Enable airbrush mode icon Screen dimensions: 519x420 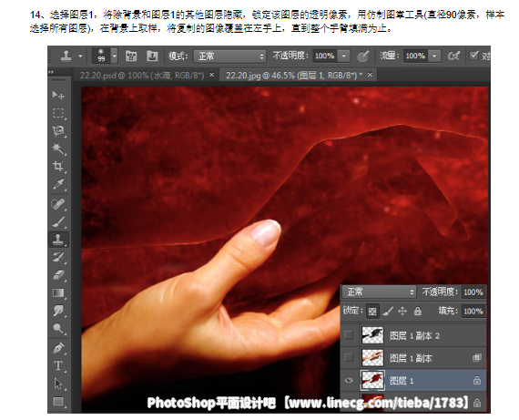(x=453, y=56)
